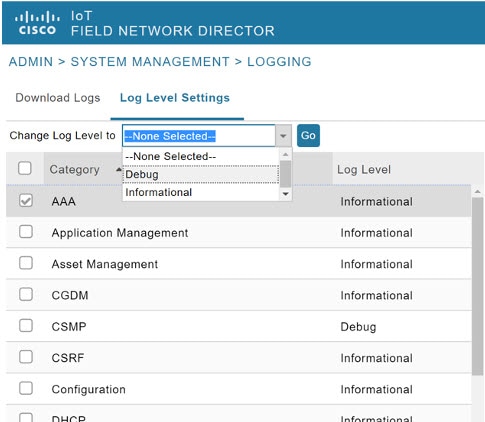
Task: Click Informational level in CSRF row
Action: click(377, 358)
